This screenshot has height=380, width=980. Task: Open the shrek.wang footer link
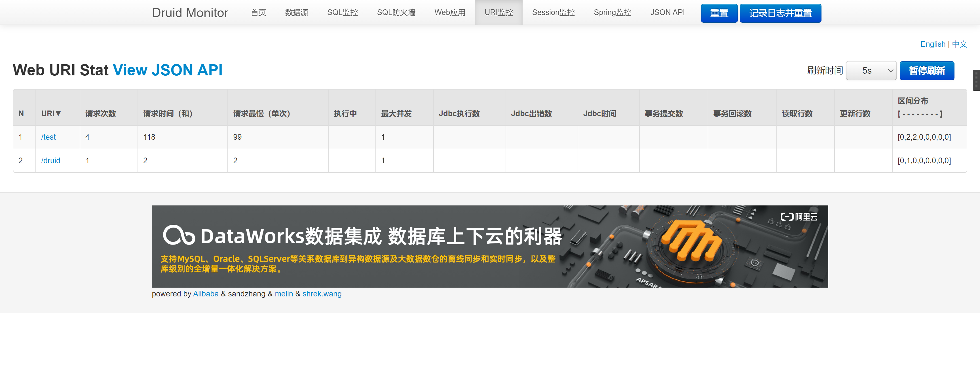point(322,294)
